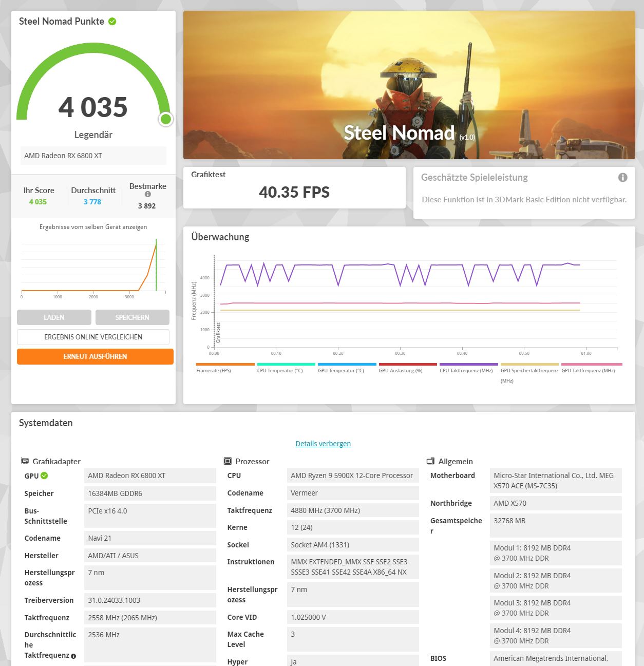Click the Legendär rating label
Screen dimensions: 644x666
(x=93, y=135)
